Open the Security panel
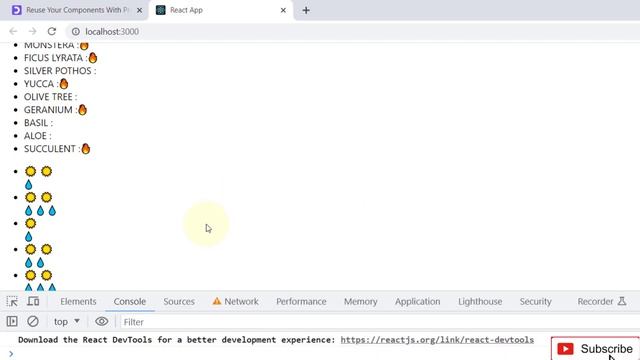640x360 pixels. (x=536, y=302)
